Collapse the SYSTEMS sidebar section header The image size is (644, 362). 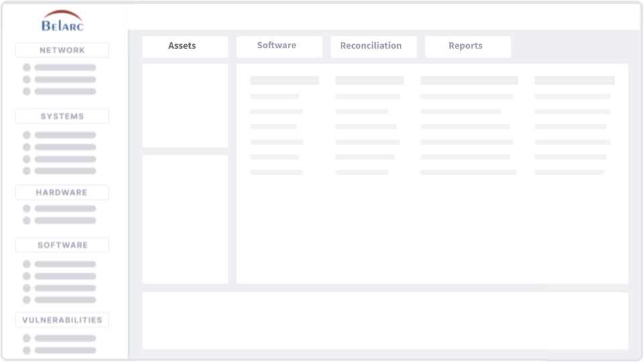pyautogui.click(x=62, y=117)
